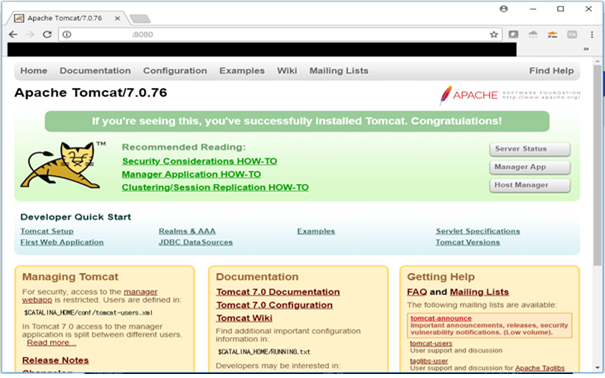Click the Apache Tomcat/7.0.76 heading
Image resolution: width=605 pixels, height=378 pixels.
(91, 93)
